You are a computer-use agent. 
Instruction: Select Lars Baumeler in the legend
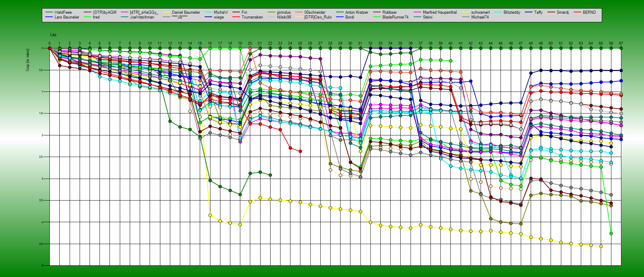point(67,17)
